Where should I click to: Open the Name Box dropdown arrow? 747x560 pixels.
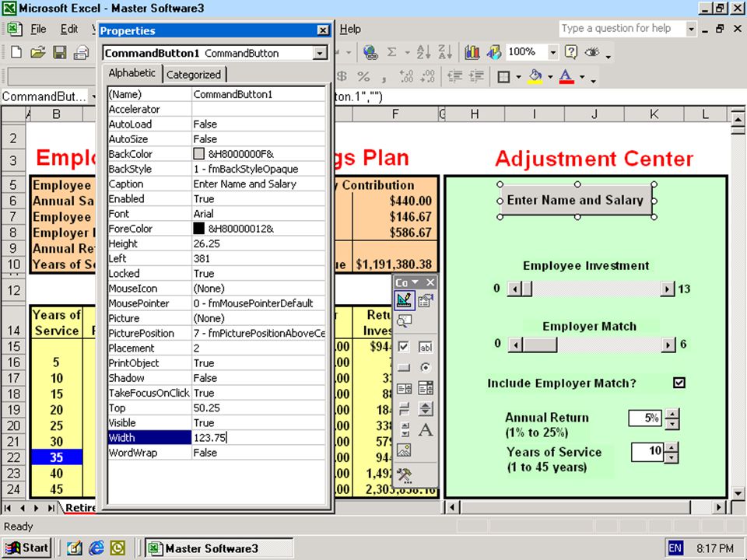click(x=93, y=96)
